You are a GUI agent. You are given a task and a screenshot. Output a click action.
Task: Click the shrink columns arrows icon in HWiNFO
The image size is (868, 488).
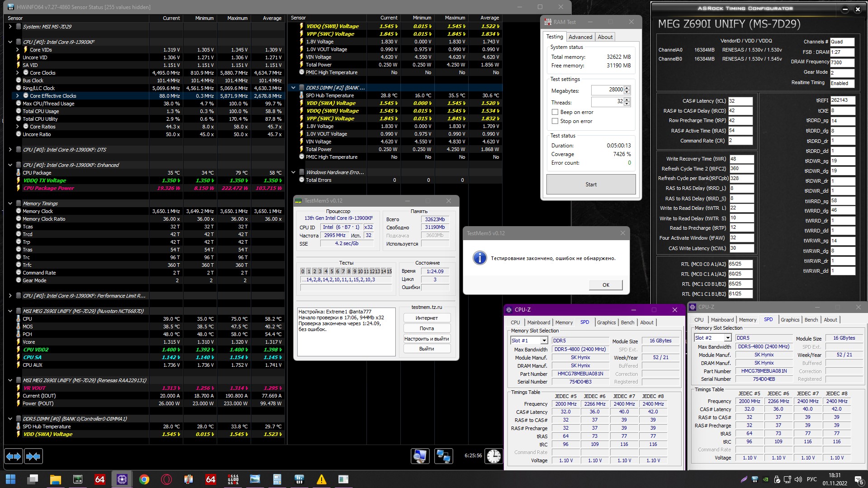pos(33,456)
